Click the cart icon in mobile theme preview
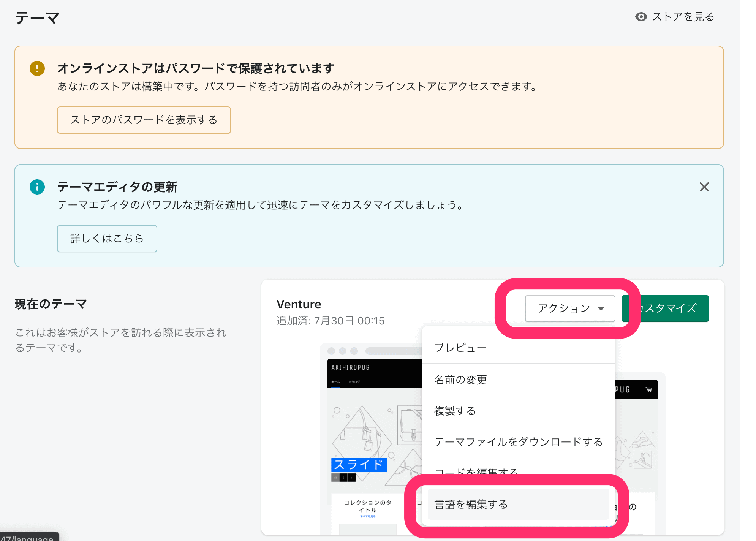This screenshot has width=756, height=541. point(649,389)
